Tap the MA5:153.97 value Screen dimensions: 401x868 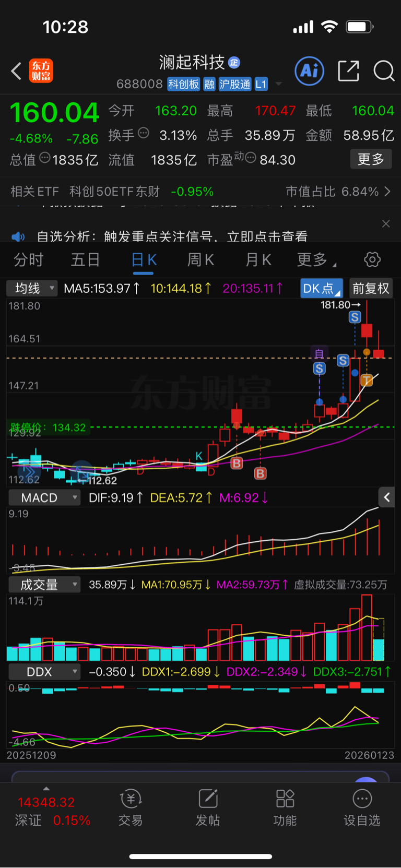(102, 288)
